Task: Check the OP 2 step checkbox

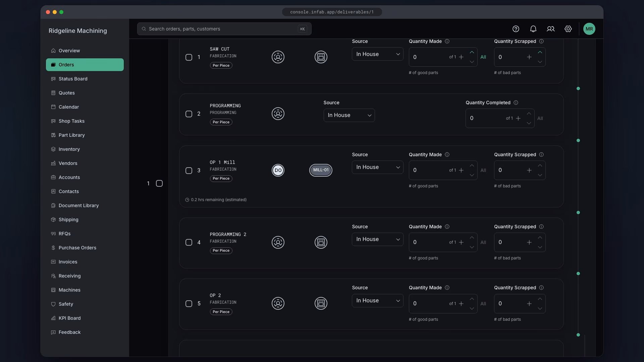Action: [189, 304]
